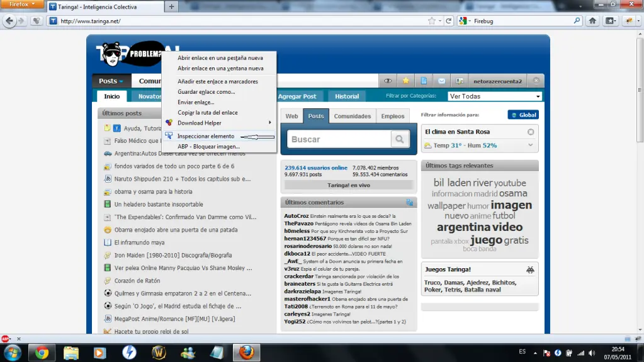Click the Taringa! en vivo button
The image size is (644, 362).
348,185
